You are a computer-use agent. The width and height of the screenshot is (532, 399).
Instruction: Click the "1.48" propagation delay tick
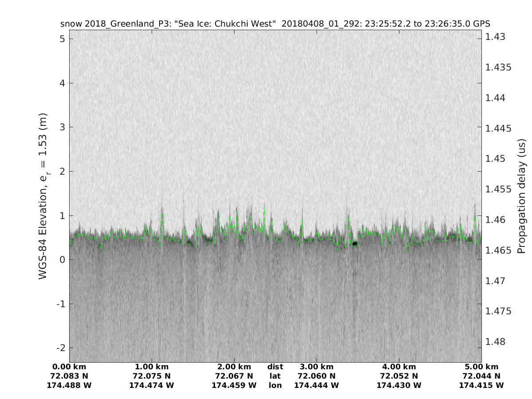pyautogui.click(x=495, y=342)
